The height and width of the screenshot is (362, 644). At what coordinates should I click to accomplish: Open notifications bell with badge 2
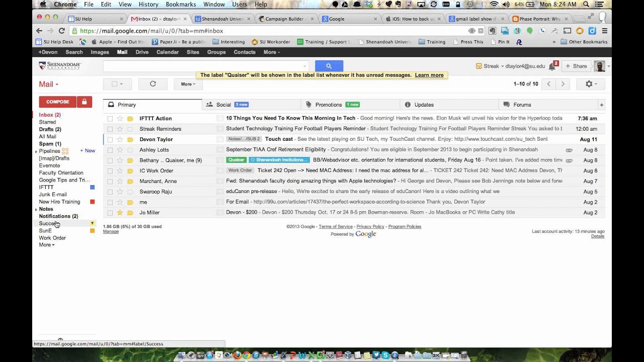click(552, 65)
